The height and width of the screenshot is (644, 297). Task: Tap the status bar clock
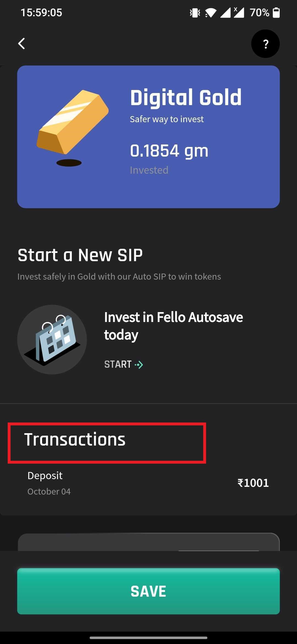pos(42,13)
